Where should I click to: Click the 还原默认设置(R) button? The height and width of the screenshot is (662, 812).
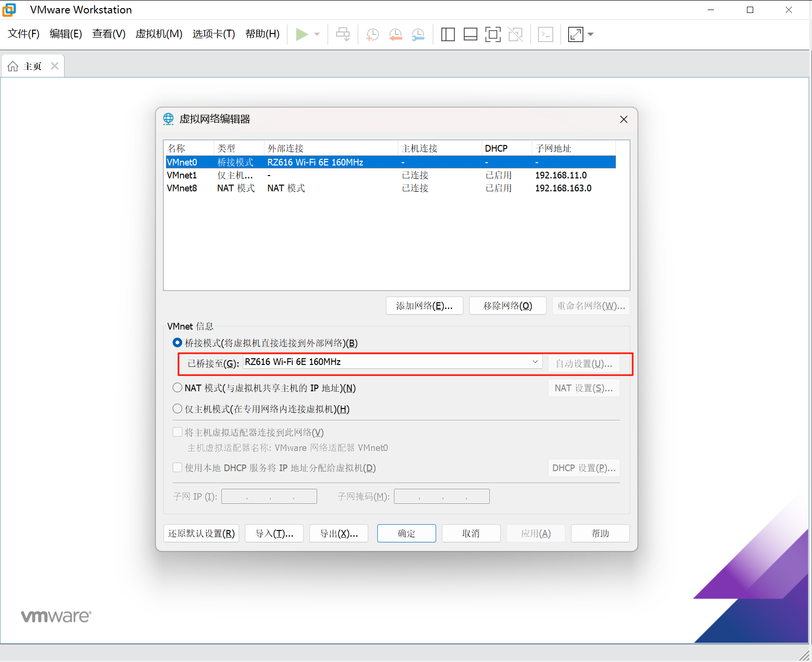[201, 533]
